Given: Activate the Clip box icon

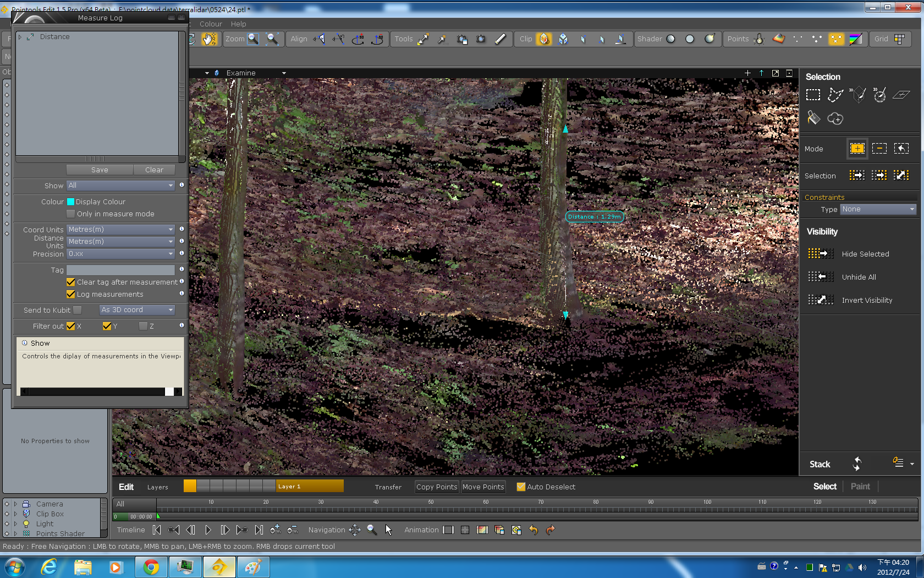Looking at the screenshot, I should click(x=544, y=39).
